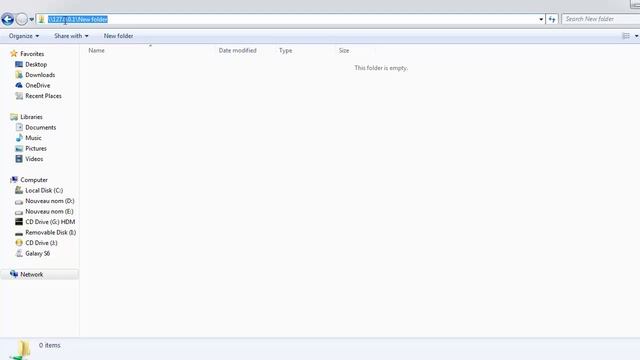This screenshot has height=360, width=640.
Task: Open Removable Disk (I:)
Action: (51, 232)
